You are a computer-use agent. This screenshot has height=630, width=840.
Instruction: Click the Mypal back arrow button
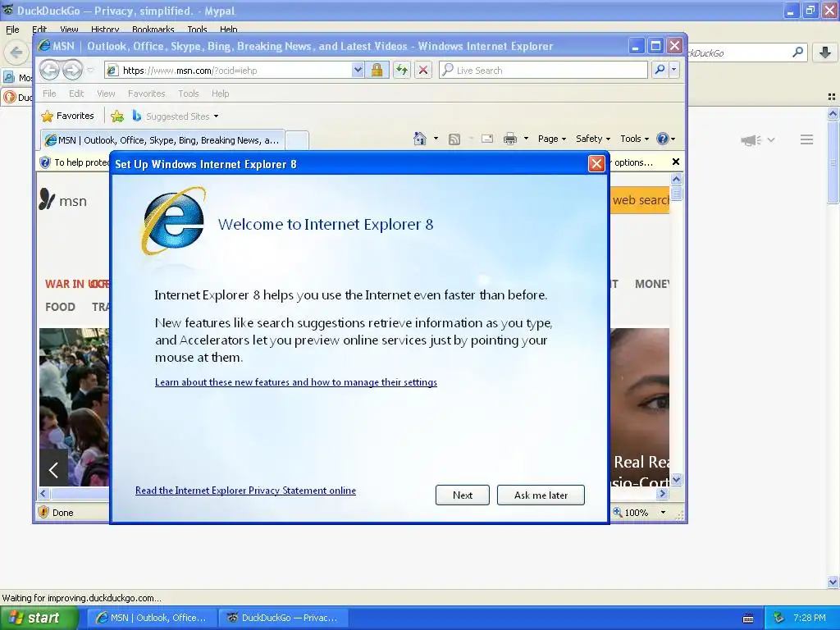[x=16, y=52]
